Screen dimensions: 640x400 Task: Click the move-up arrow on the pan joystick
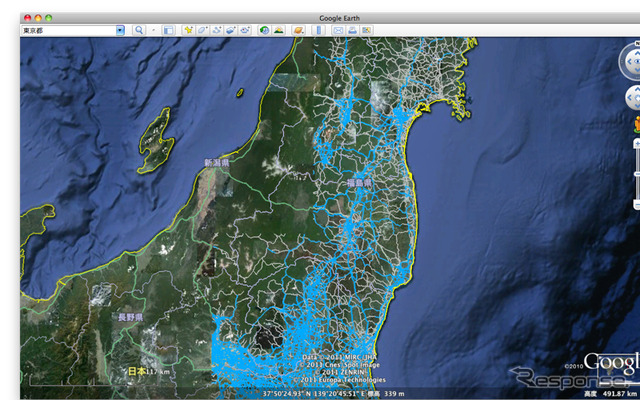(x=638, y=91)
